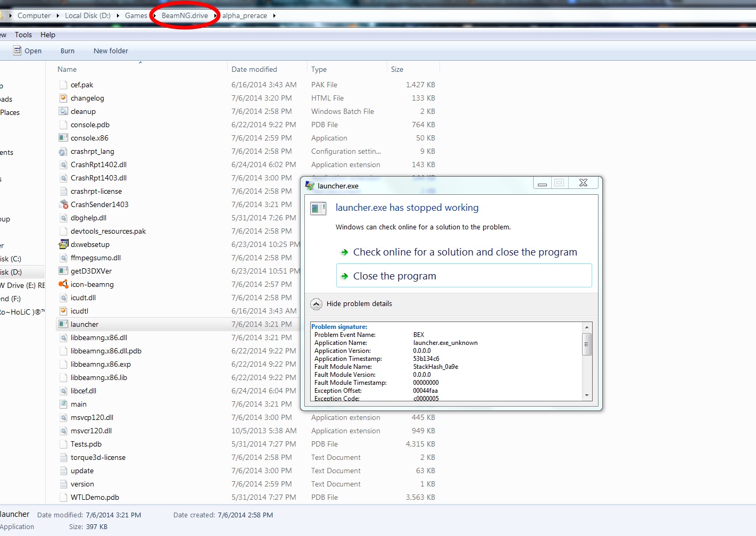Click the Open toolbar button
This screenshot has height=536, width=756.
(28, 51)
